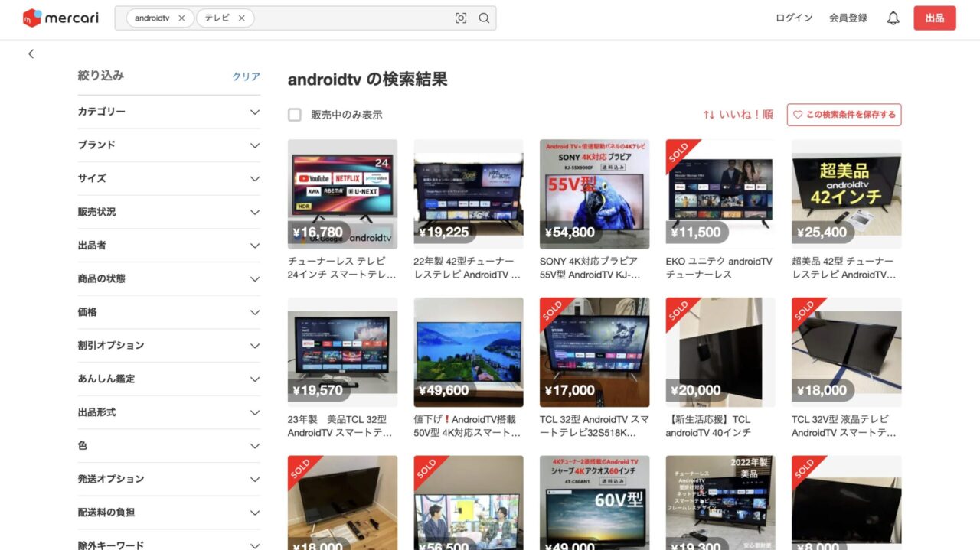The image size is (980, 550).
Task: Click title チューナーレス テレビ 24インチ
Action: point(342,268)
